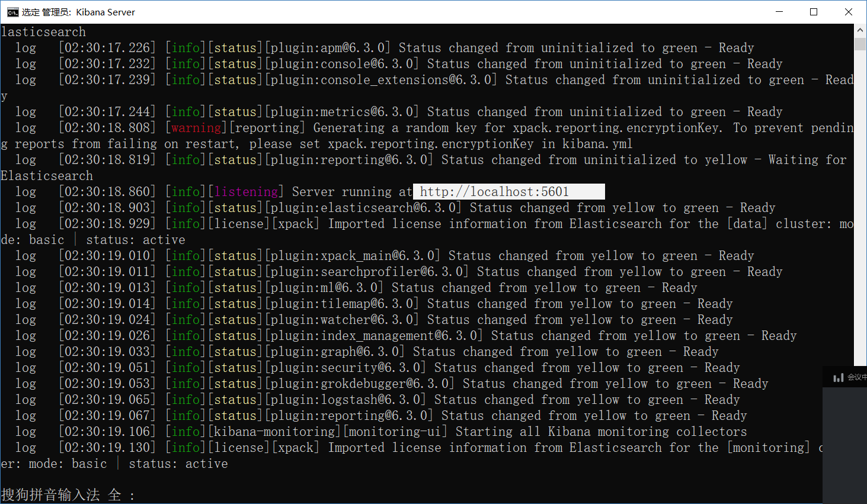This screenshot has width=867, height=504.
Task: Click 'kibana.yml' text
Action: pos(597,144)
